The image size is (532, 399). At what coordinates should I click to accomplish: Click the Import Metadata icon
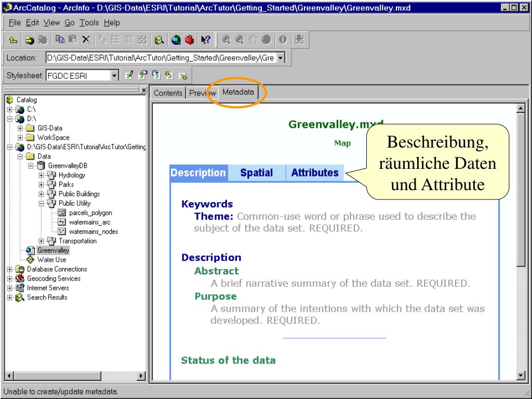(169, 75)
